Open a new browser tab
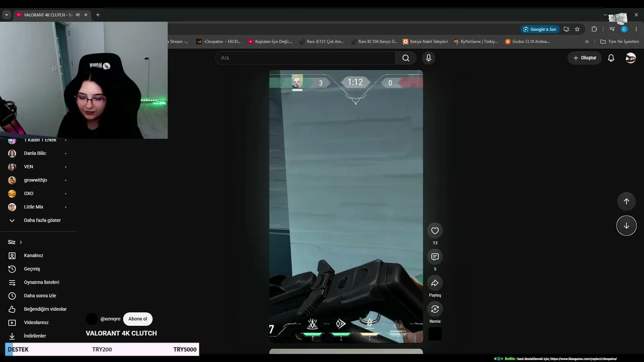 coord(98,15)
